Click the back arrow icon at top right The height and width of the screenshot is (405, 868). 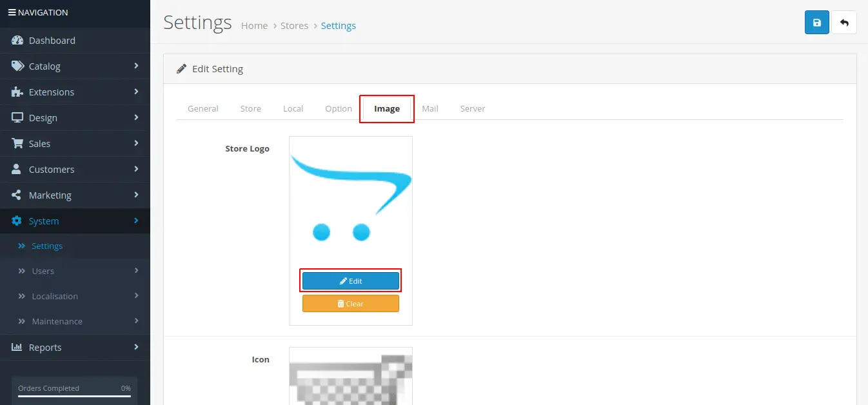pos(844,22)
